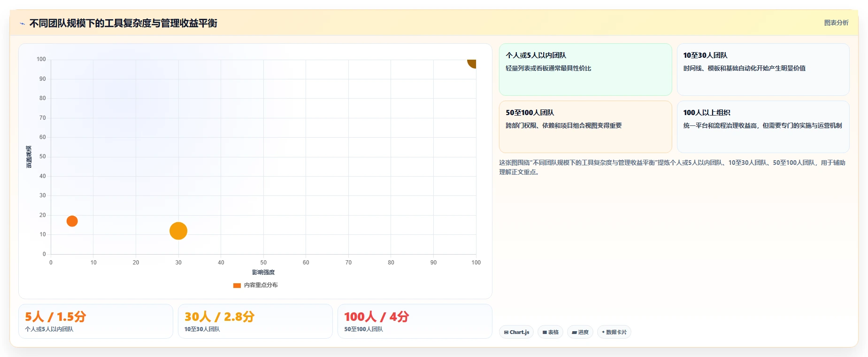Click the Chart.js tag chip

point(516,332)
